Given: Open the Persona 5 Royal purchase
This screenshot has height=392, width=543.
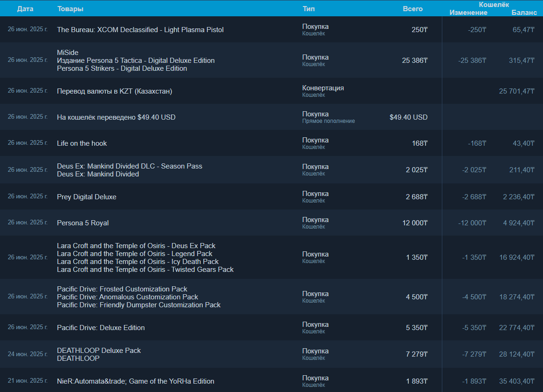Looking at the screenshot, I should (x=271, y=223).
